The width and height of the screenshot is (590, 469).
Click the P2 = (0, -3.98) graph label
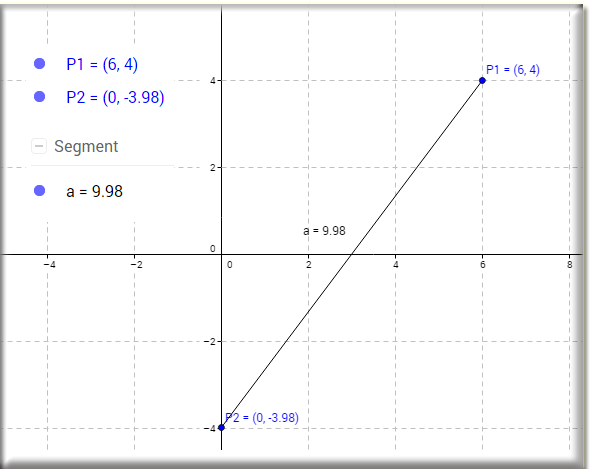(262, 418)
